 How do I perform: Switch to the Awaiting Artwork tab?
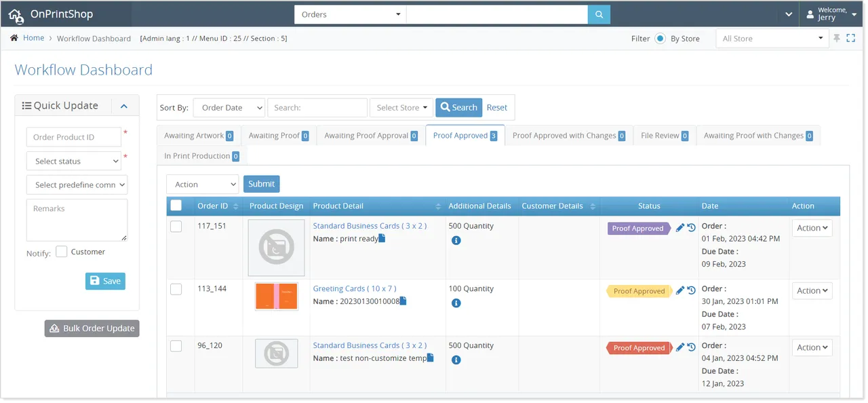[x=194, y=135]
